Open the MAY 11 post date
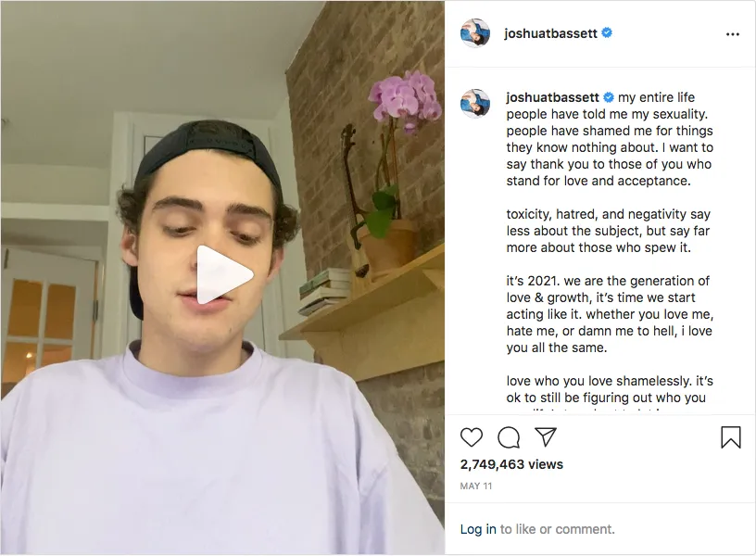Image resolution: width=756 pixels, height=556 pixels. pos(476,486)
